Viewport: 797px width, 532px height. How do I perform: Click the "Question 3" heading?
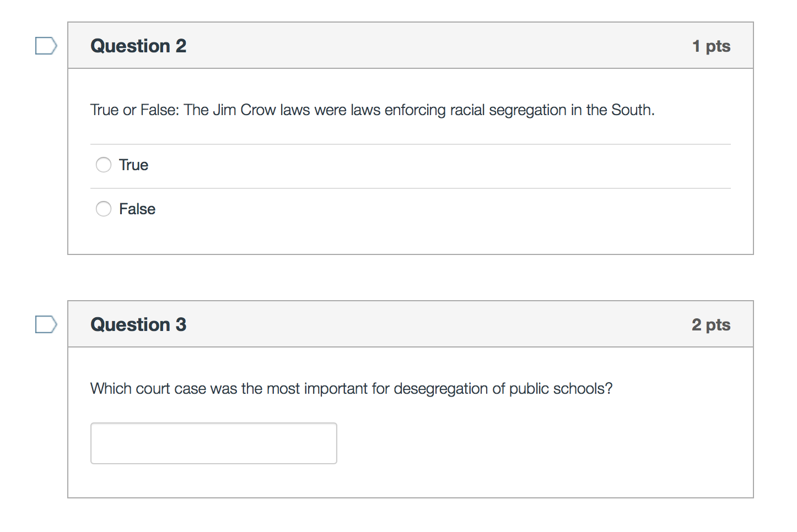click(138, 324)
